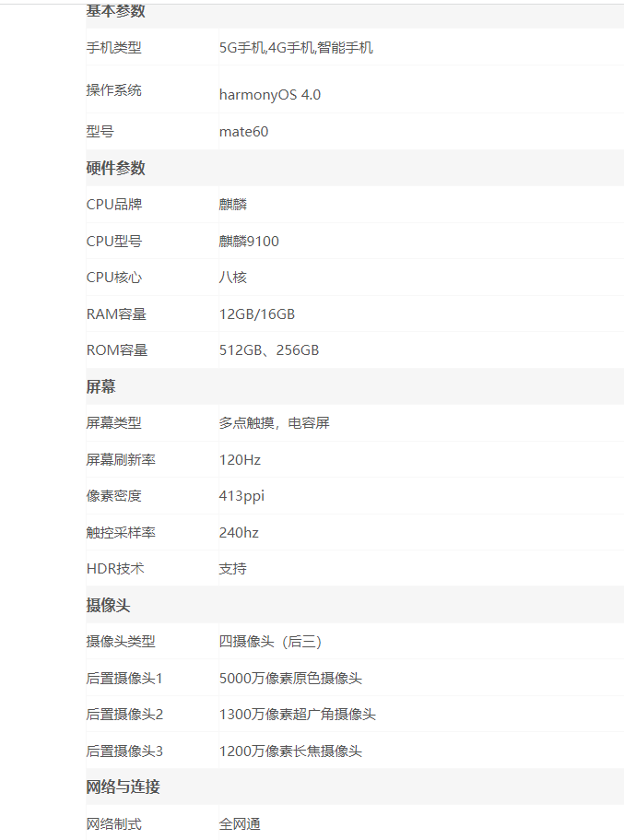Select the 12GB/16GB value
Image resolution: width=624 pixels, height=840 pixels.
click(257, 314)
